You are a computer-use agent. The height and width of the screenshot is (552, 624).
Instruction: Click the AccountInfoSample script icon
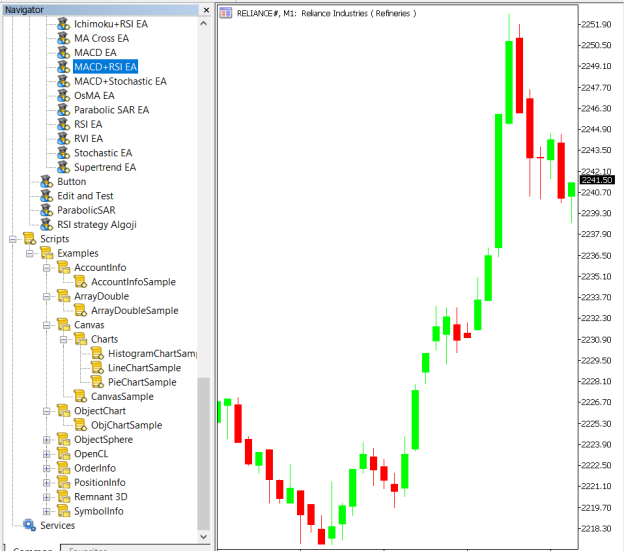coord(80,282)
